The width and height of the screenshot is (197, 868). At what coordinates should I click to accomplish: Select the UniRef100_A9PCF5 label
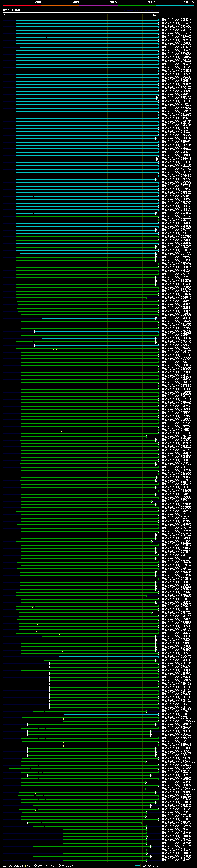(177, 94)
